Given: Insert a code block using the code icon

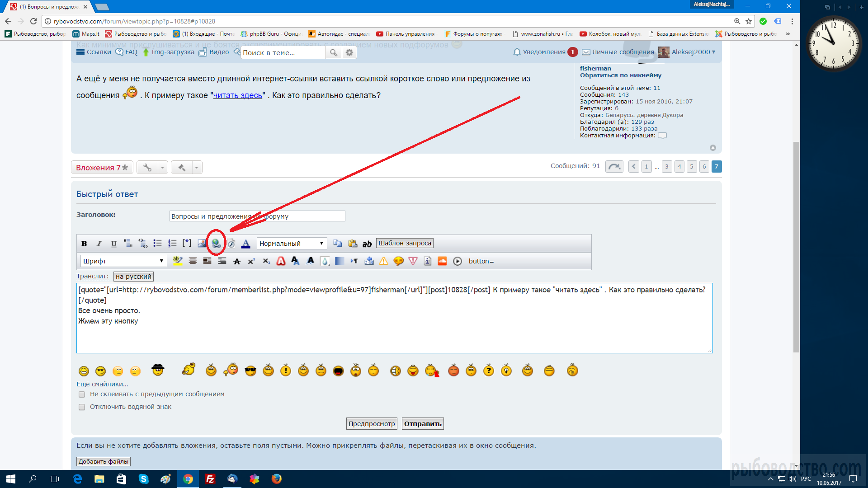Looking at the screenshot, I should tap(143, 244).
